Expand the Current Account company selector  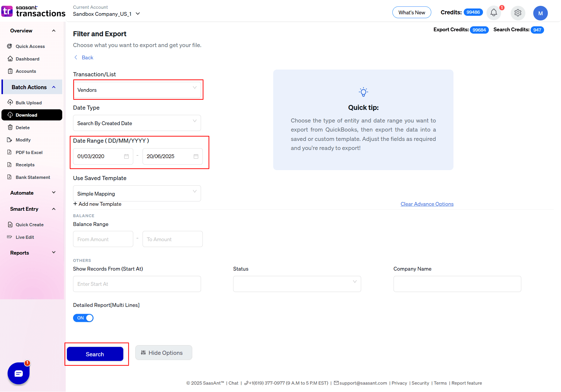coord(106,14)
